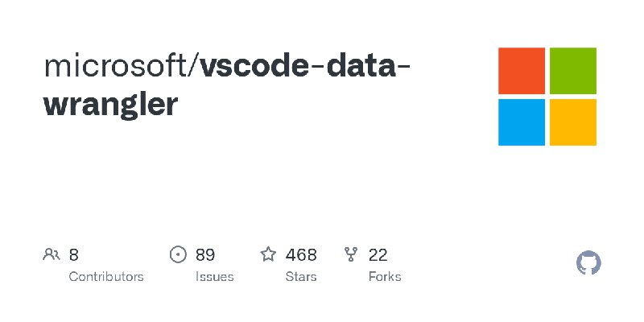The image size is (644, 322).
Task: Select the Forks label
Action: coord(385,277)
